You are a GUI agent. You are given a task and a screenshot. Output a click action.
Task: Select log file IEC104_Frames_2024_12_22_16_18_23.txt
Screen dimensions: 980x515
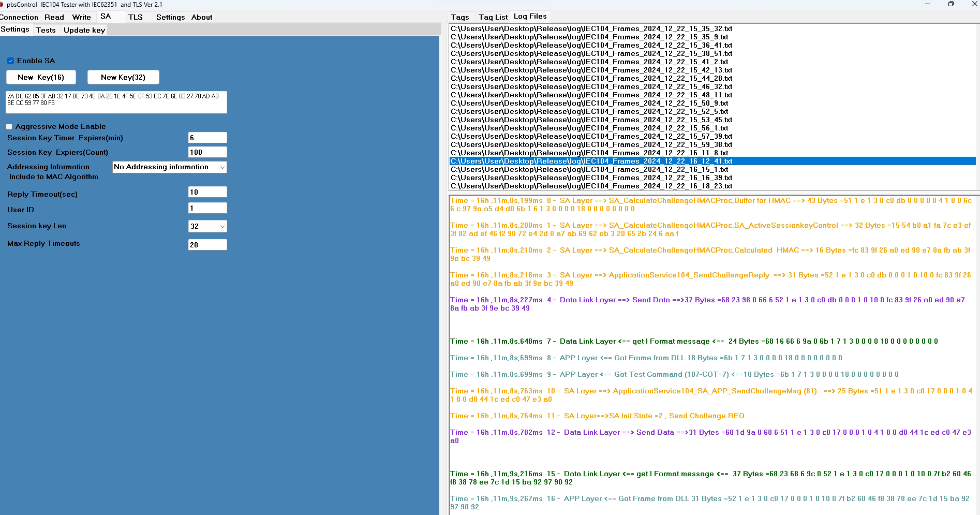tap(591, 185)
